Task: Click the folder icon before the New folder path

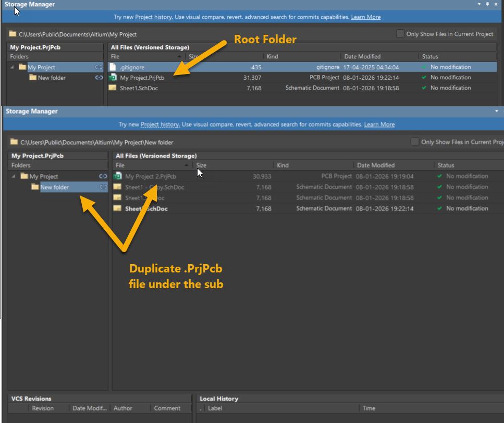Action: (14, 142)
